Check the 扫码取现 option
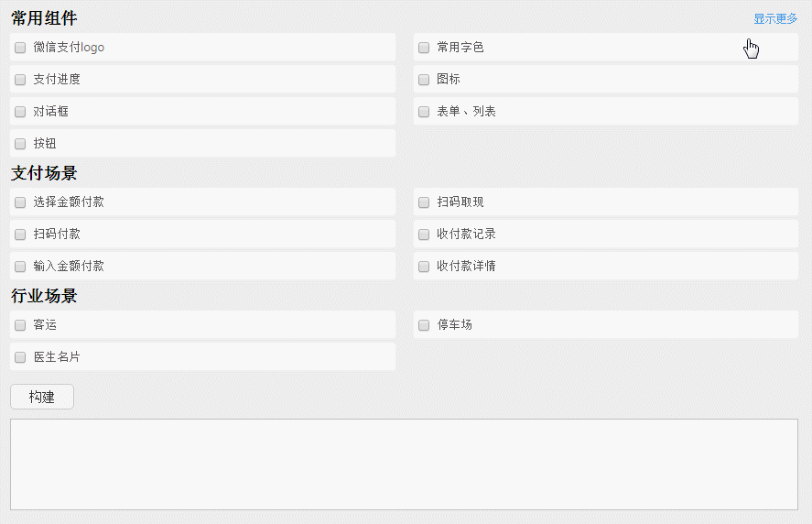Screen dimensions: 812x524 point(424,202)
